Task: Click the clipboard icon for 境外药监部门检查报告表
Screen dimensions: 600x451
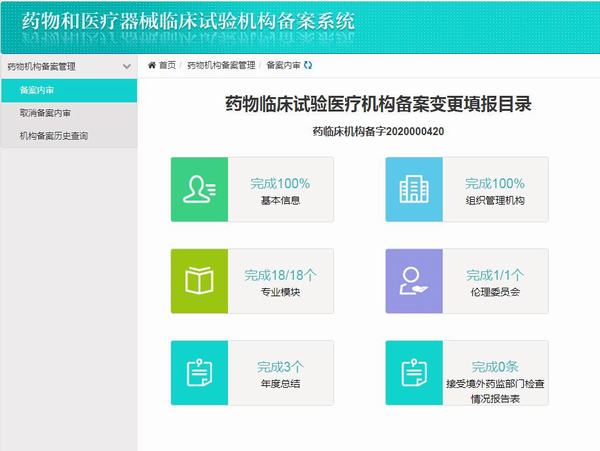Action: coord(414,372)
